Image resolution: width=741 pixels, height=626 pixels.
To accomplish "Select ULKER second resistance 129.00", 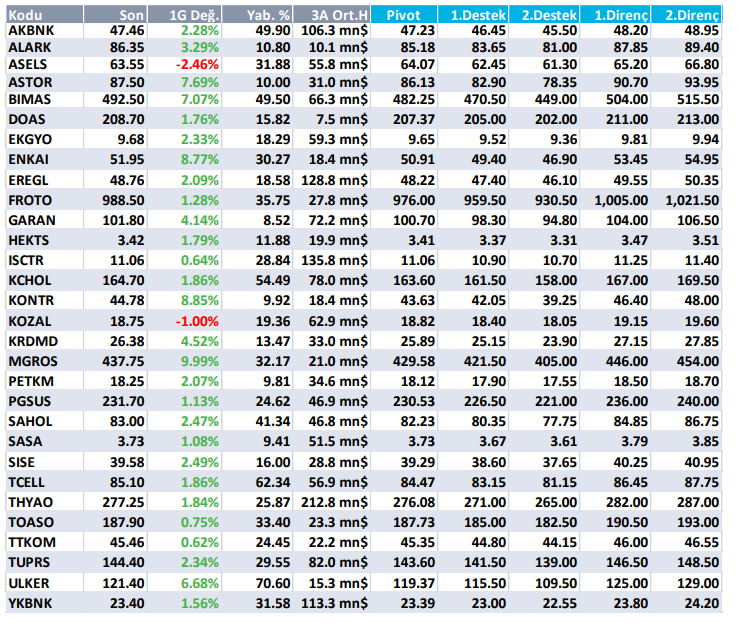I will point(699,582).
